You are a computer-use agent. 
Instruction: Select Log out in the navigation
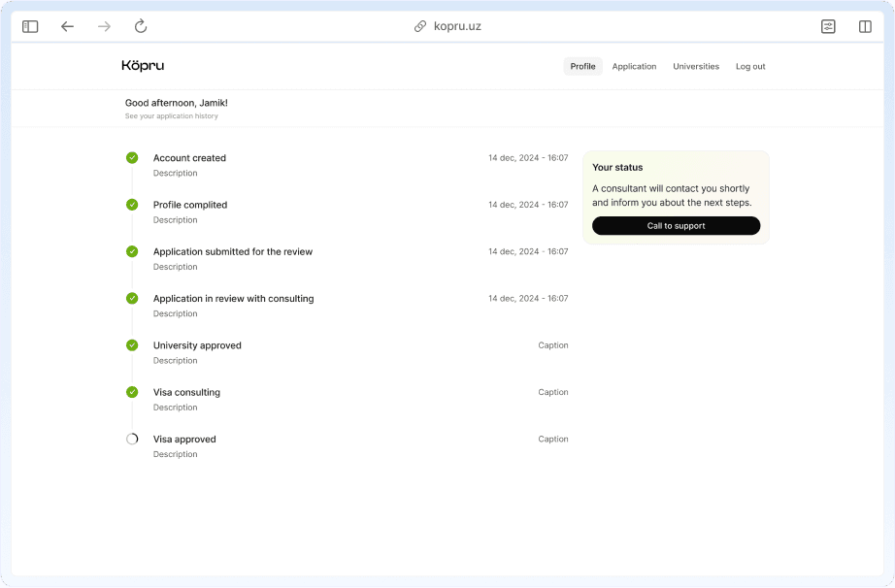(x=750, y=66)
